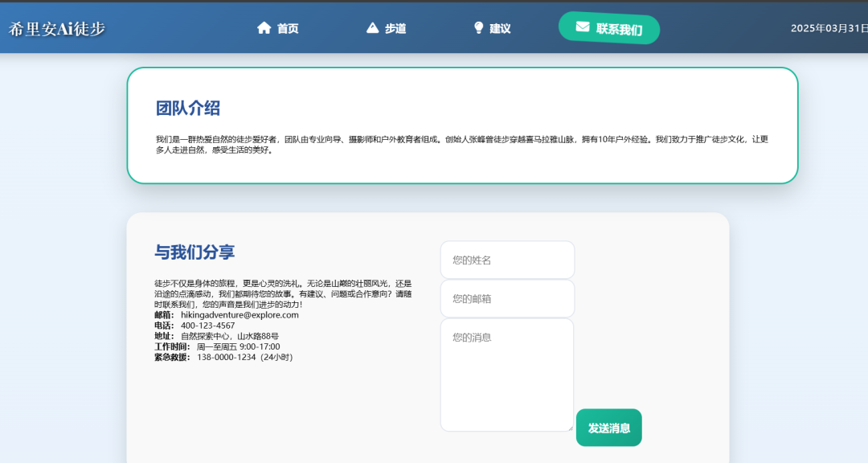The image size is (868, 463).
Task: Focus the 您的邮箱 input field
Action: pos(507,298)
